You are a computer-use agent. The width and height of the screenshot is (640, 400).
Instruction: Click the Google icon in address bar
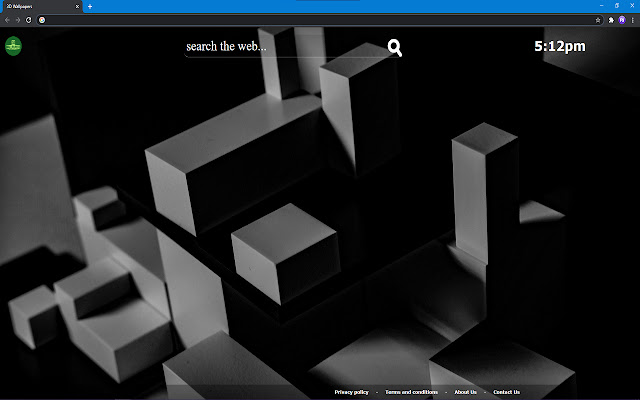(x=42, y=20)
